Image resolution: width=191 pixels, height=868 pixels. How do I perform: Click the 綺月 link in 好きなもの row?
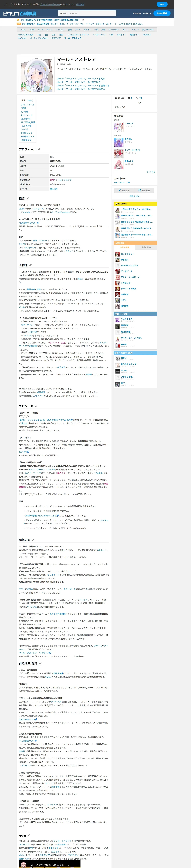click(x=52, y=180)
